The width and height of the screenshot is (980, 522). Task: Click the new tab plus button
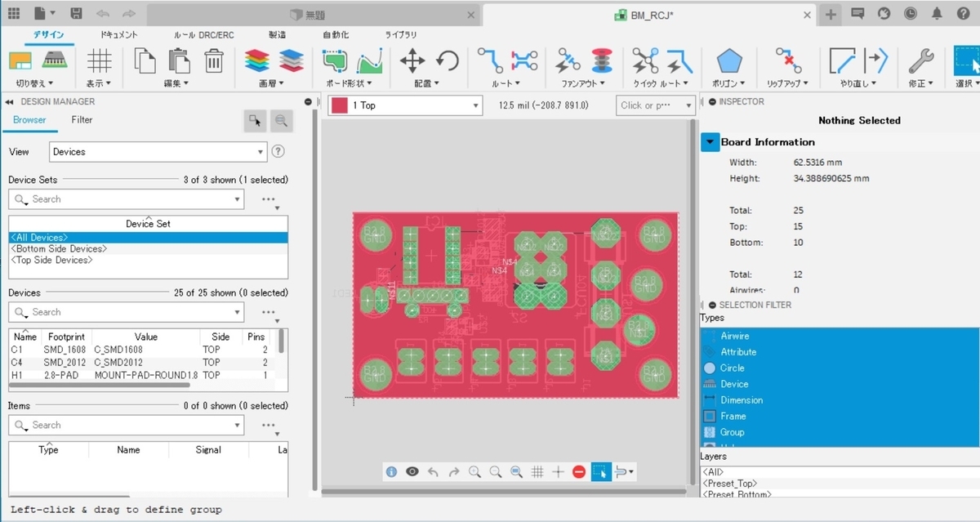point(830,15)
